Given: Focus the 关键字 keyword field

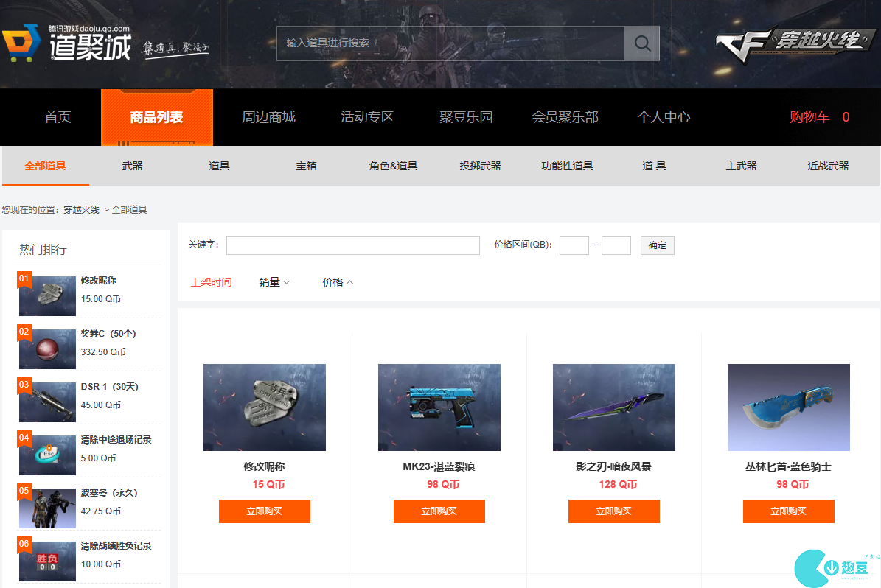Looking at the screenshot, I should pos(353,245).
